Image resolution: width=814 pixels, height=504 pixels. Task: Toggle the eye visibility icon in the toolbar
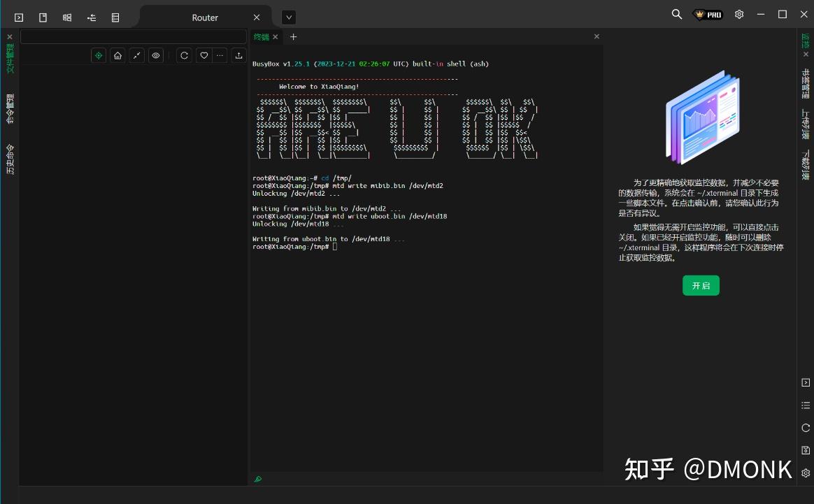pyautogui.click(x=156, y=55)
